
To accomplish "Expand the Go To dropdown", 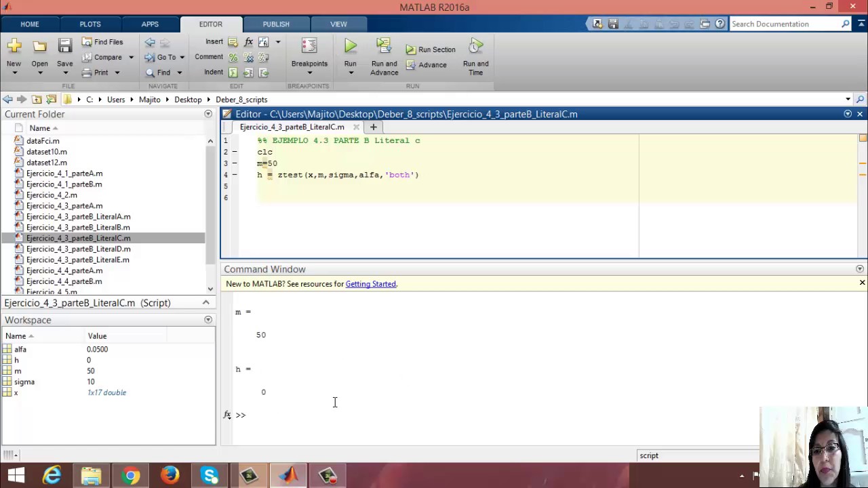I will pos(182,58).
